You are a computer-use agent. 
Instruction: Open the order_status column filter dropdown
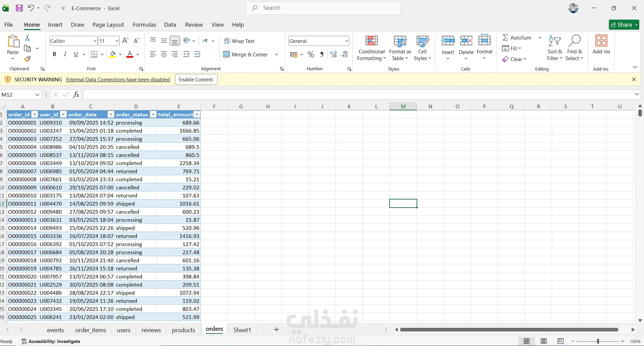click(x=153, y=115)
